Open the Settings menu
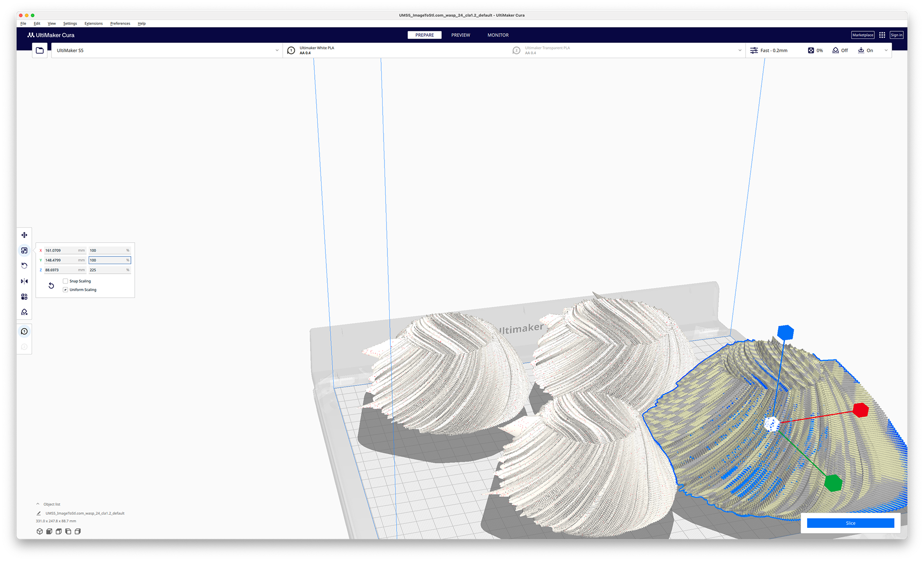The width and height of the screenshot is (924, 561). click(70, 24)
